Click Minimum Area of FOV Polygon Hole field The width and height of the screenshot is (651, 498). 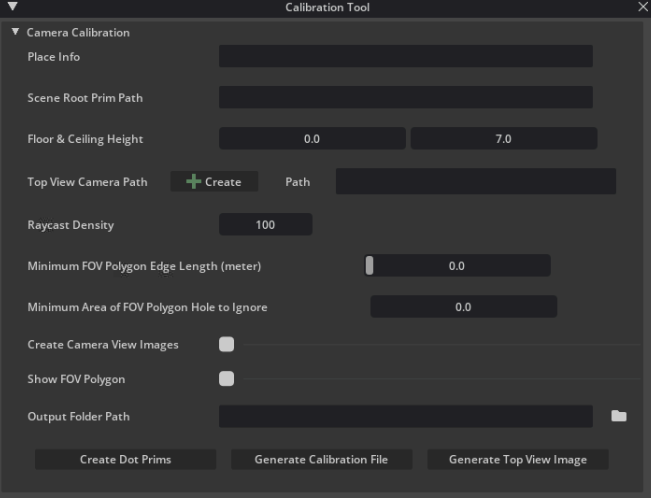tap(463, 307)
